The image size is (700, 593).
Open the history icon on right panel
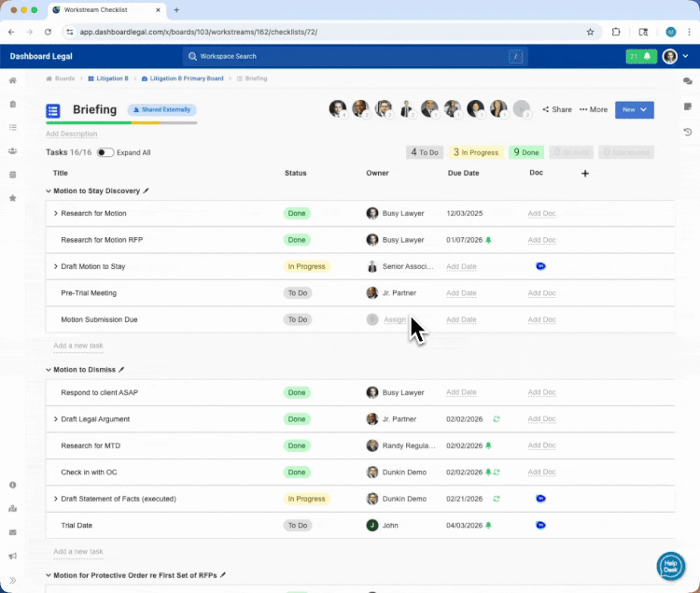688,132
